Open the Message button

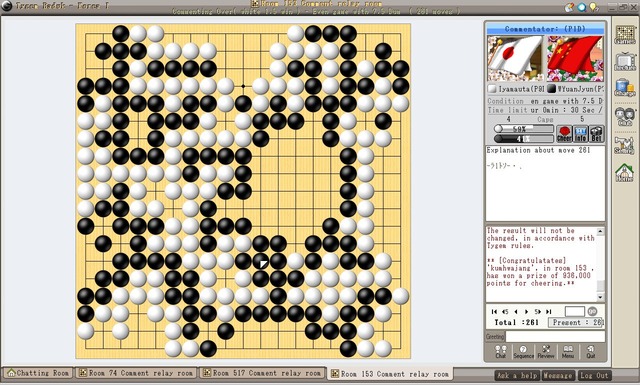pos(558,375)
